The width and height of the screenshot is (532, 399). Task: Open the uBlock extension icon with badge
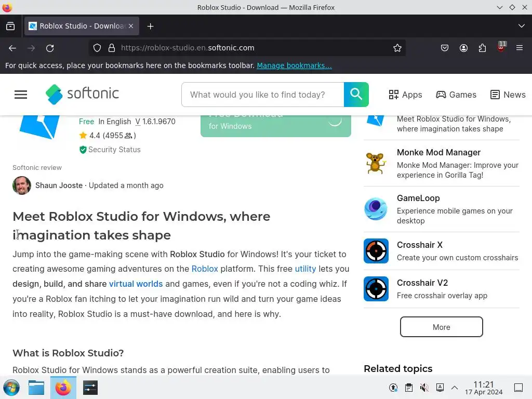click(501, 47)
